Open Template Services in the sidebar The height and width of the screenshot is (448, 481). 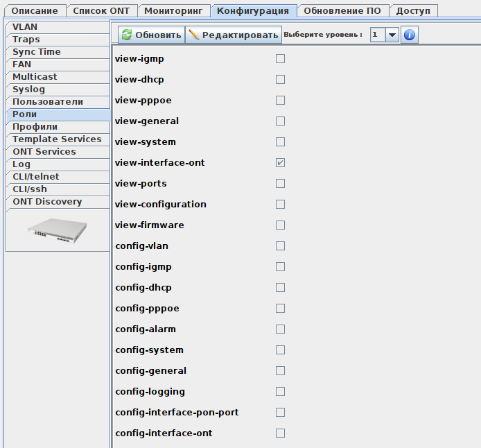coord(58,139)
